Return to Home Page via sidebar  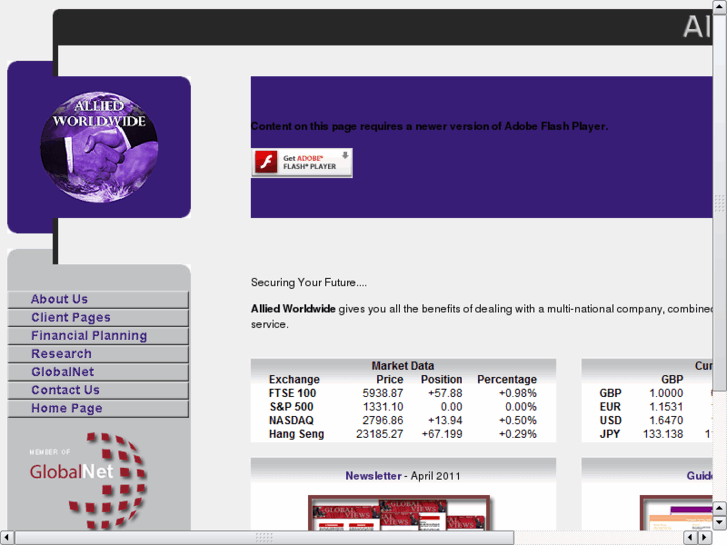[98, 408]
